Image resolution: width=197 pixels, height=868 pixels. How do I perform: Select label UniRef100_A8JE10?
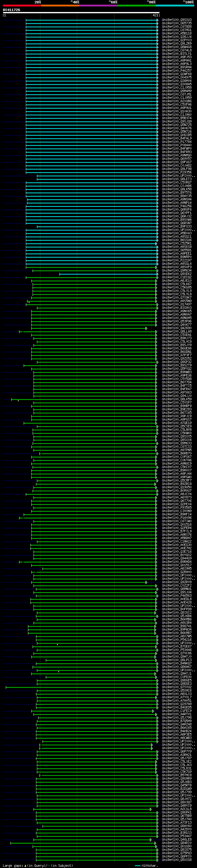[177, 281]
